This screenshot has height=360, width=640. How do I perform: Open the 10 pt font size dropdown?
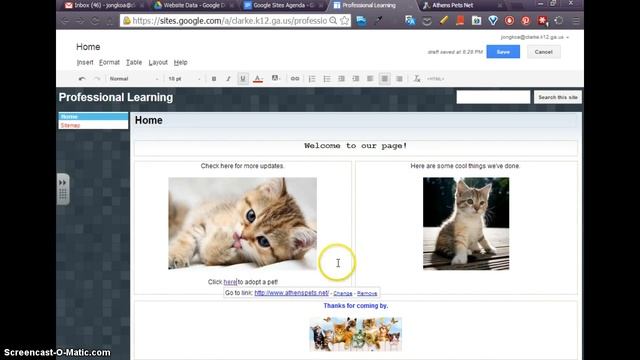(184, 79)
